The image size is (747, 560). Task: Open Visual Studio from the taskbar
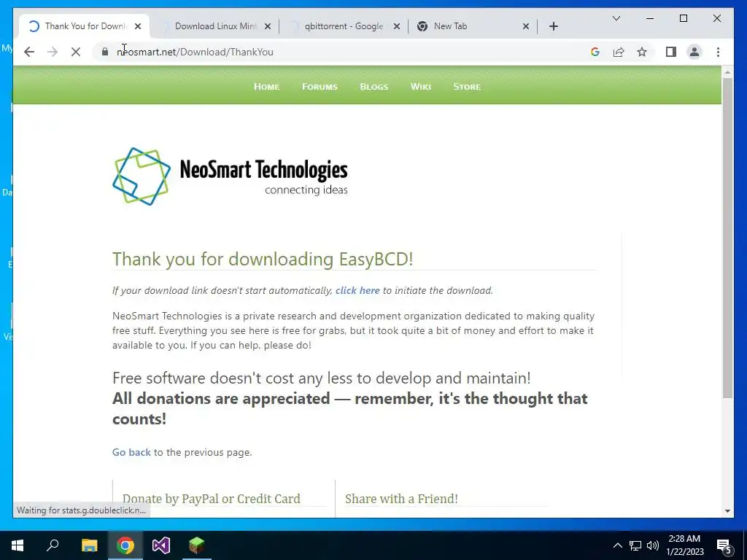click(x=161, y=545)
